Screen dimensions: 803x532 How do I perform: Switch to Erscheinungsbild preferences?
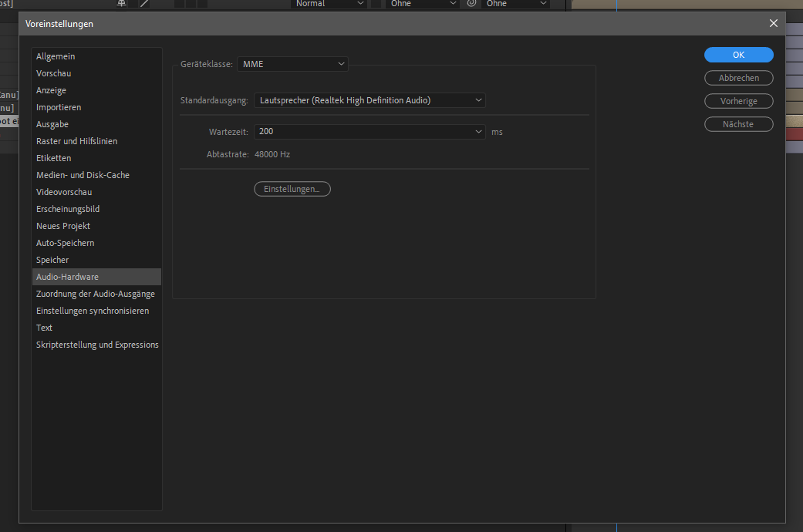(96, 209)
